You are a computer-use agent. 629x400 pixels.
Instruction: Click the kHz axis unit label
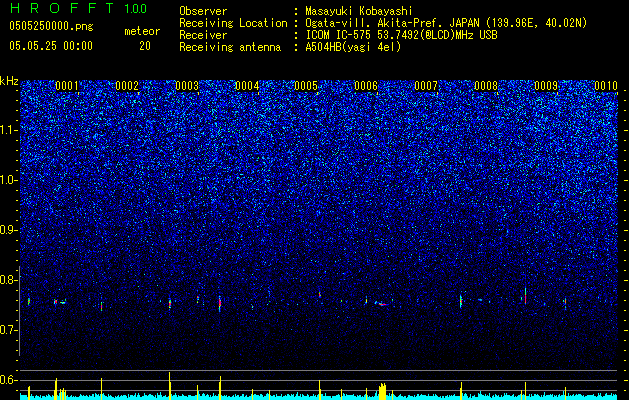click(9, 81)
